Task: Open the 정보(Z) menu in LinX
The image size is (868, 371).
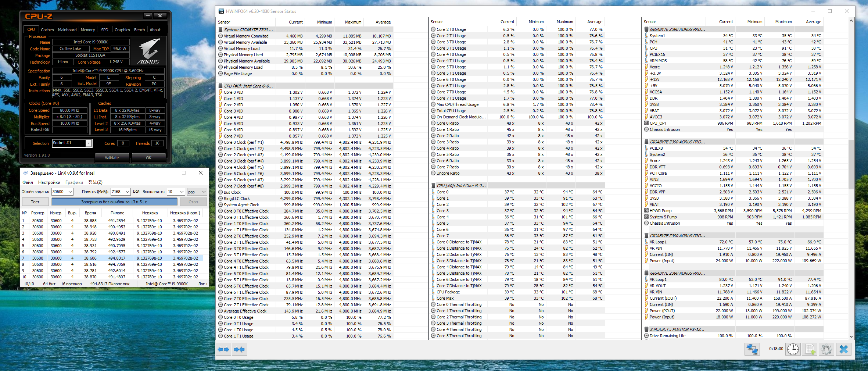Action: tap(95, 182)
